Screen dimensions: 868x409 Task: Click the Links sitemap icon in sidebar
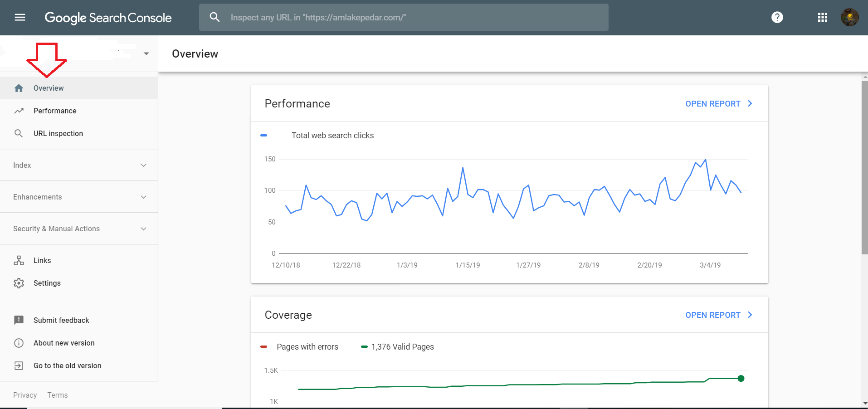click(19, 260)
